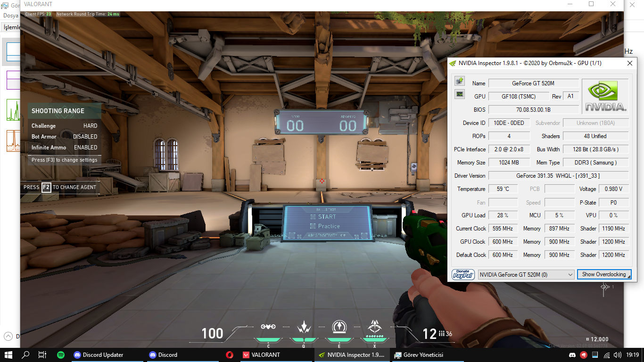Screen dimensions: 644x362
Task: Switch to the Discord taskbar button
Action: (x=182, y=355)
